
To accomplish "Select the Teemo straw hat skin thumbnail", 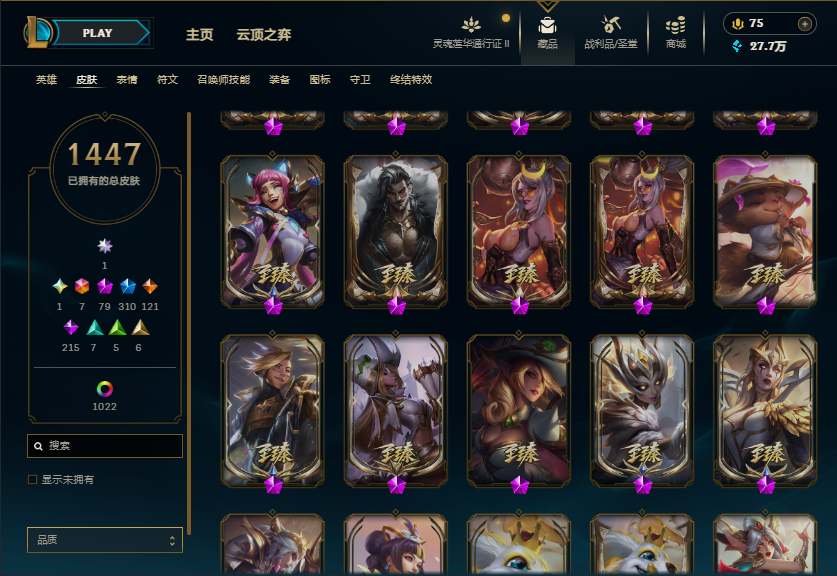I will 765,232.
